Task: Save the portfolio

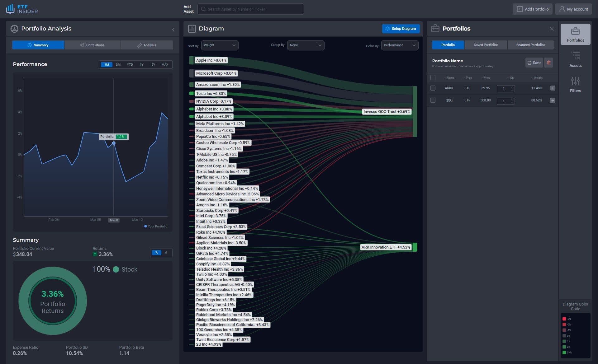Action: [x=534, y=63]
